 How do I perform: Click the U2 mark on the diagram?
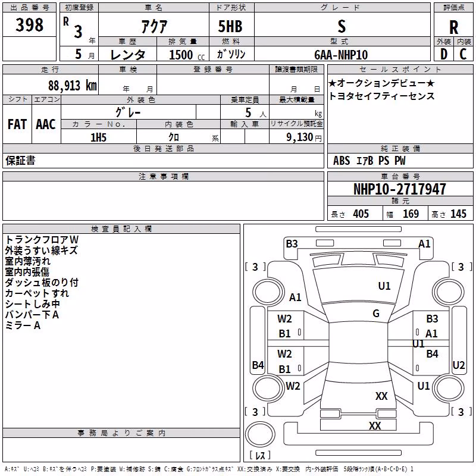pos(459,365)
